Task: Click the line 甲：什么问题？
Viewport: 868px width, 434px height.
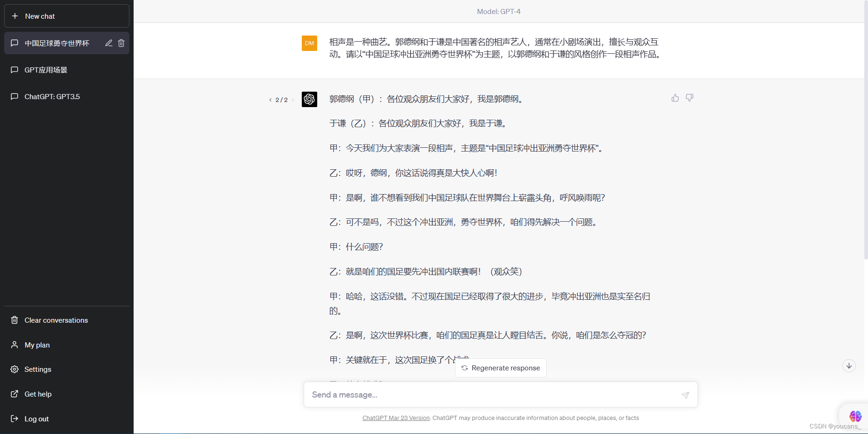Action: [x=356, y=247]
